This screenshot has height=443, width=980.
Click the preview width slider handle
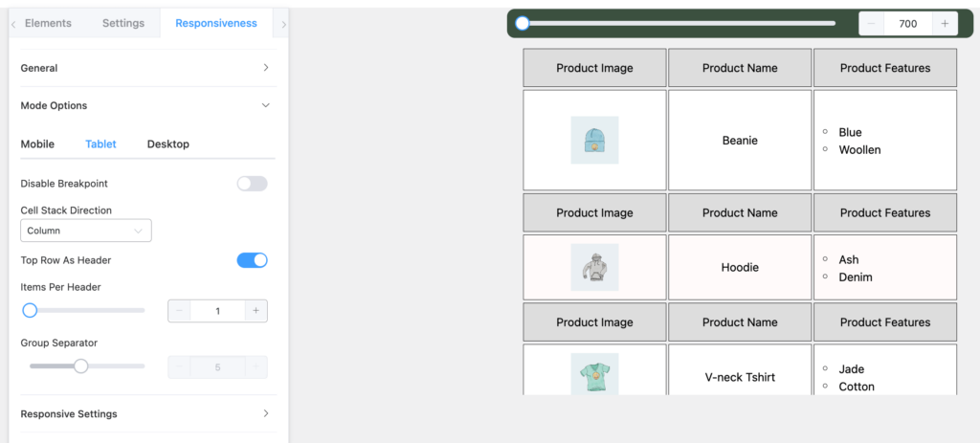(x=523, y=24)
